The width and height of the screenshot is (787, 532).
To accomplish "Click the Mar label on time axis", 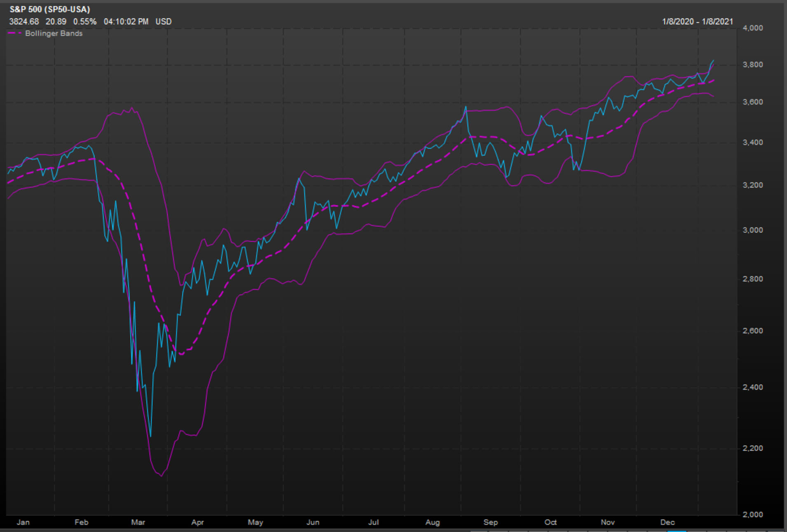I will pyautogui.click(x=138, y=522).
